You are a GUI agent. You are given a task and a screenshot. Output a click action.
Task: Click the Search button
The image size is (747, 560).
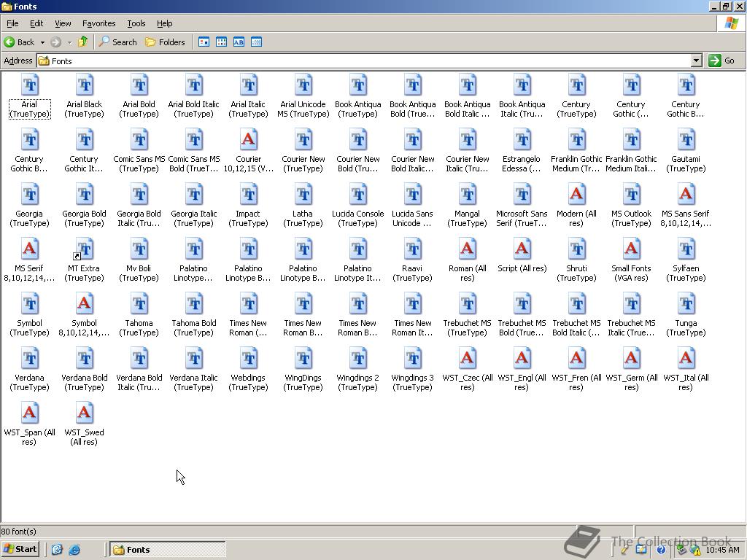(117, 42)
